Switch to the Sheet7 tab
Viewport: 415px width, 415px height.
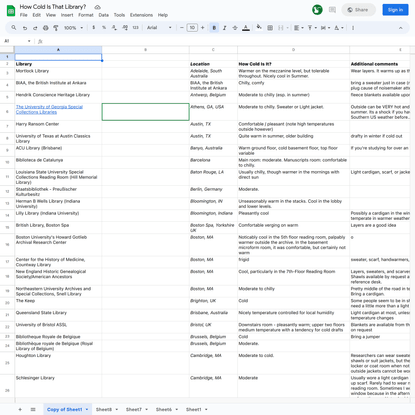coord(134,409)
